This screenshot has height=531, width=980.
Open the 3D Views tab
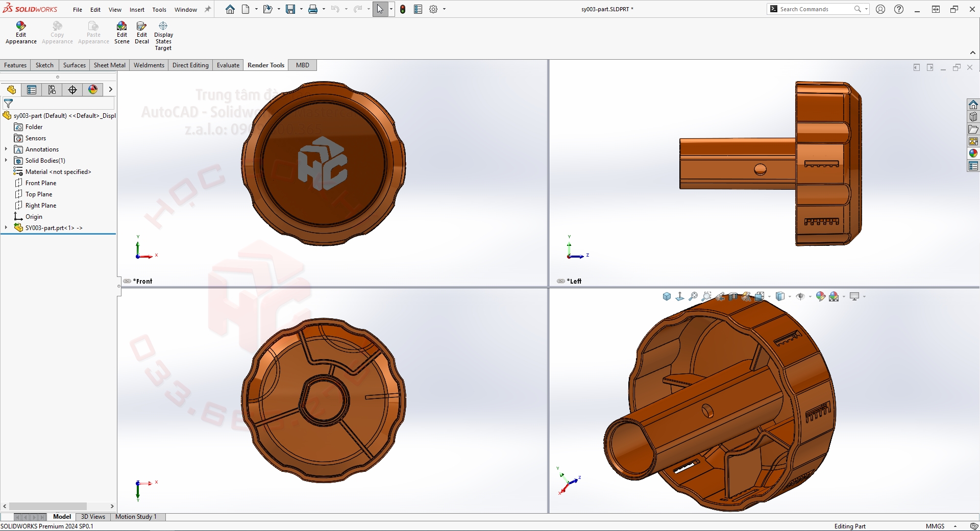coord(93,517)
